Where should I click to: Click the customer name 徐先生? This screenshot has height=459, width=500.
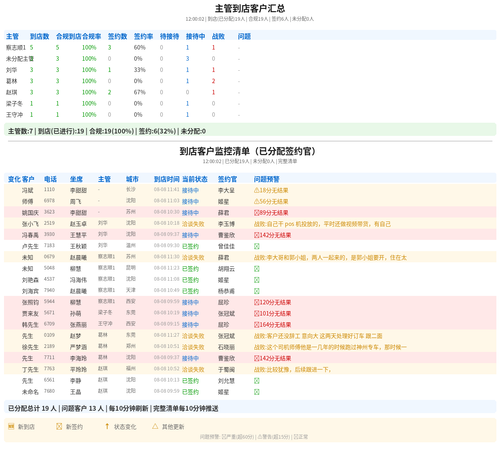tap(30, 347)
